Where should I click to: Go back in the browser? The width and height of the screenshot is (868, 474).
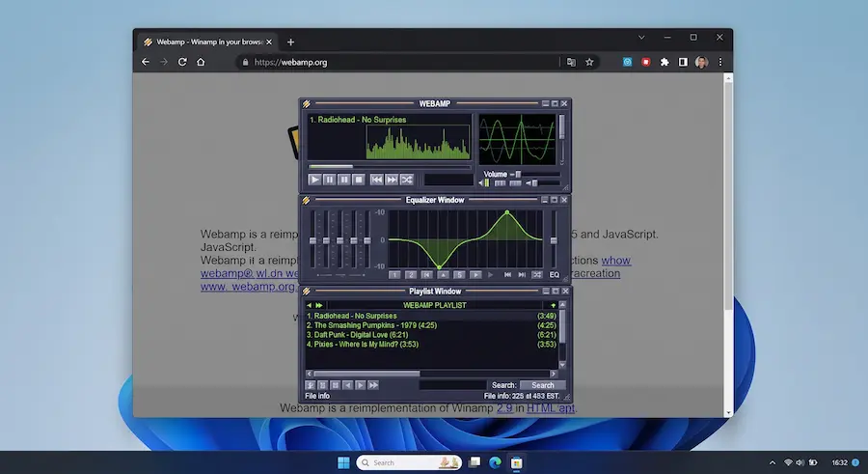click(146, 62)
